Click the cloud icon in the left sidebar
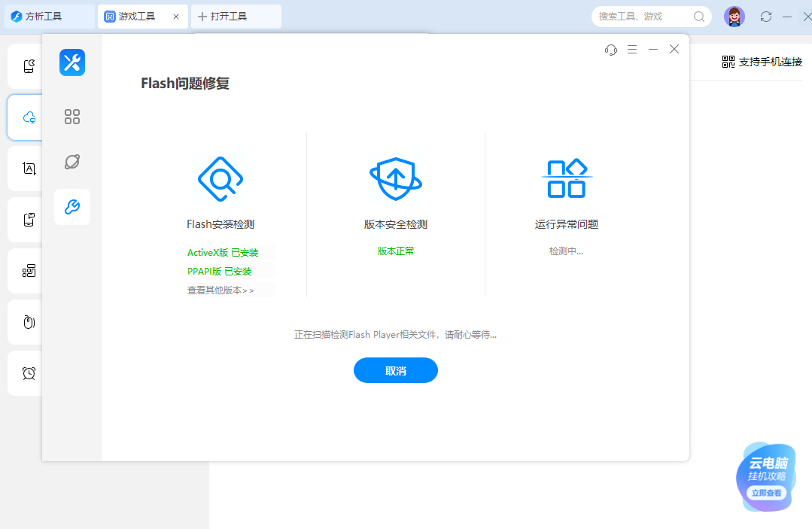The width and height of the screenshot is (812, 529). coord(27,117)
